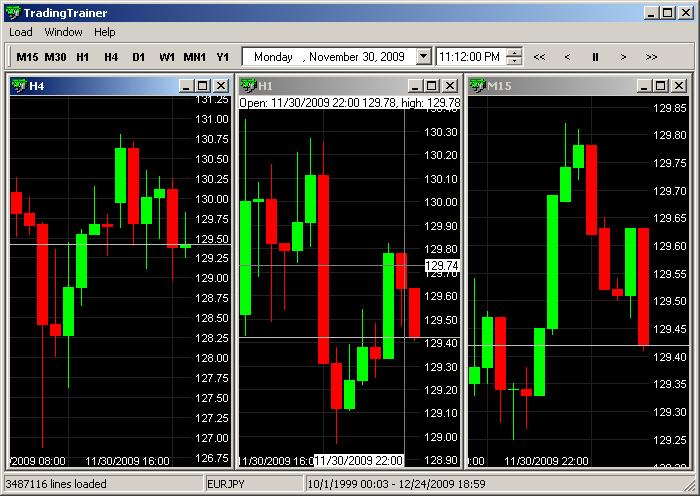This screenshot has height=496, width=700.
Task: Select the H4 timeframe toolbar button
Action: tap(111, 57)
